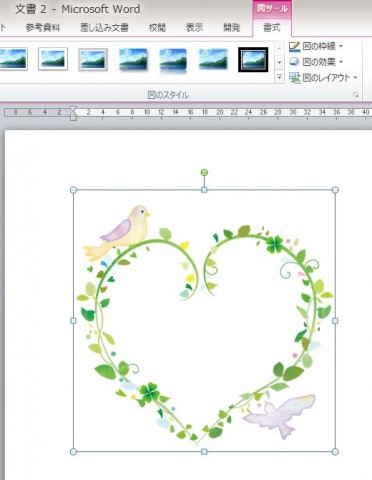
Task: Click the indent marker on the ruler
Action: click(73, 113)
